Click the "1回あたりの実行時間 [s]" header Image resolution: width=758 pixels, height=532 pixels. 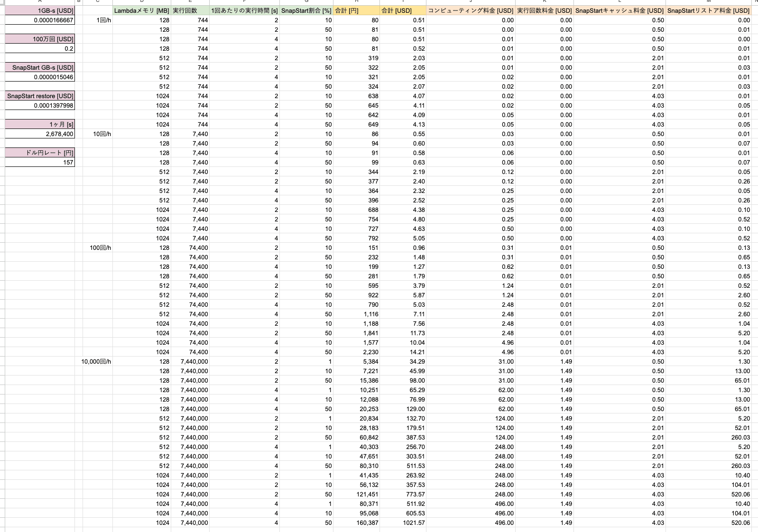point(244,10)
